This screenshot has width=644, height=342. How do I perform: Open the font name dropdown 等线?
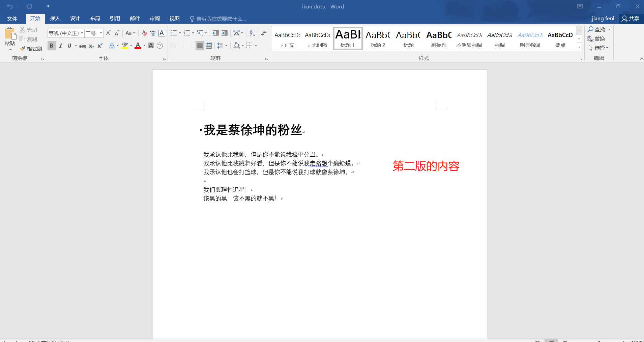click(x=82, y=33)
